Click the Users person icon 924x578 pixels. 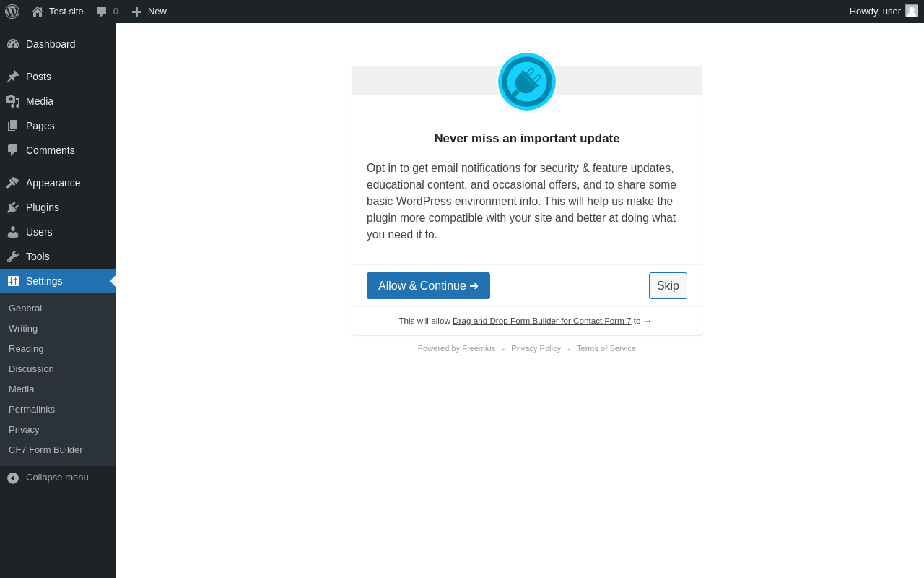[13, 232]
